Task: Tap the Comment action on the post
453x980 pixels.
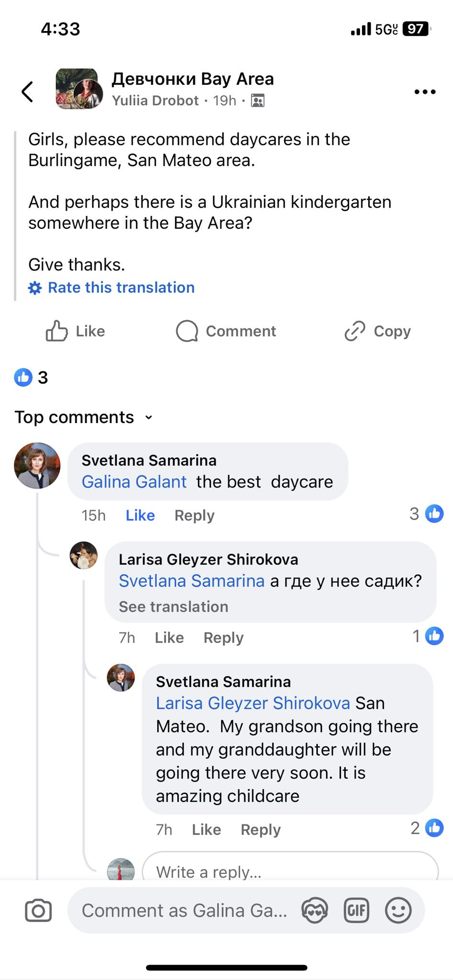Action: [226, 331]
